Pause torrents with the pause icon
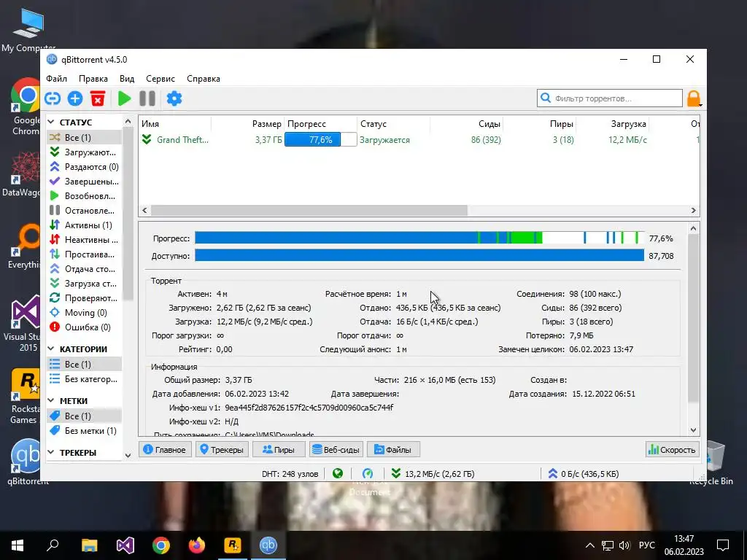The height and width of the screenshot is (560, 747). (147, 98)
